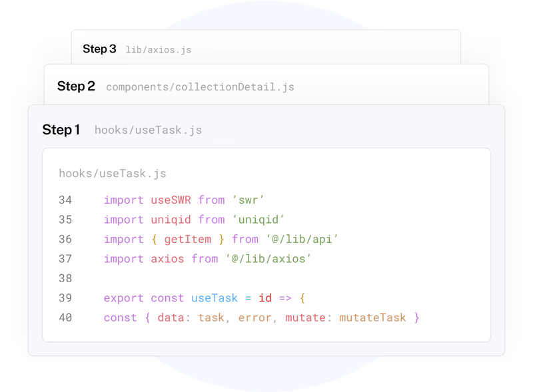This screenshot has width=533, height=392.
Task: Select the Step 1 heading
Action: pos(61,130)
